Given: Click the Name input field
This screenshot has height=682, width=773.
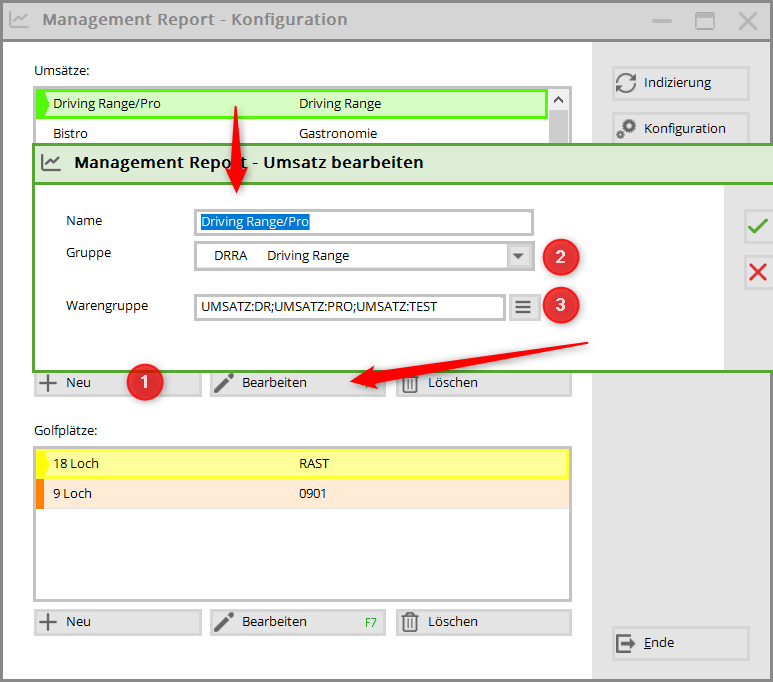Looking at the screenshot, I should pos(364,222).
